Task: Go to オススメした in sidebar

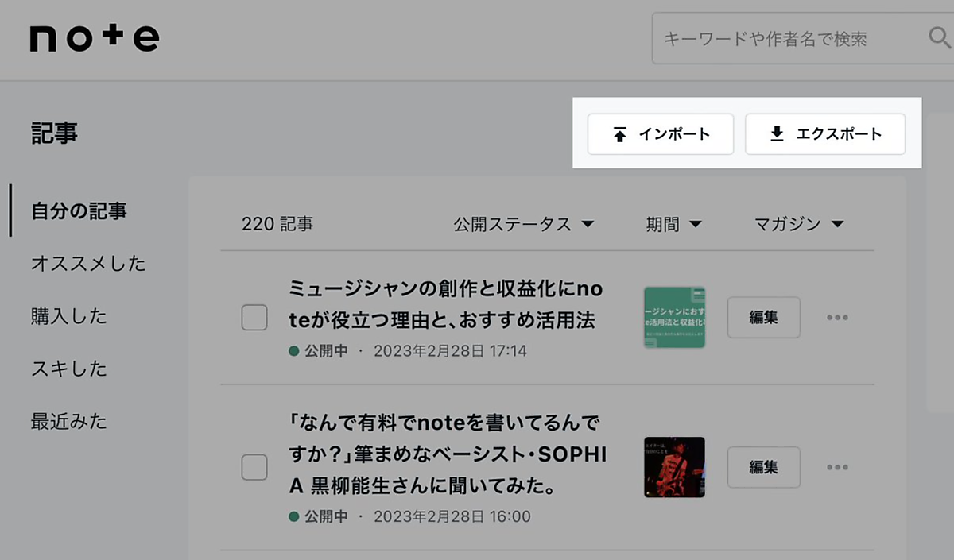Action: point(88,264)
